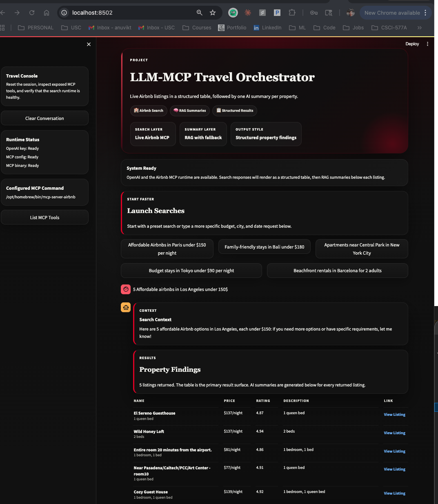Click the RAG Summaries tag
Image resolution: width=438 pixels, height=504 pixels.
coord(190,111)
